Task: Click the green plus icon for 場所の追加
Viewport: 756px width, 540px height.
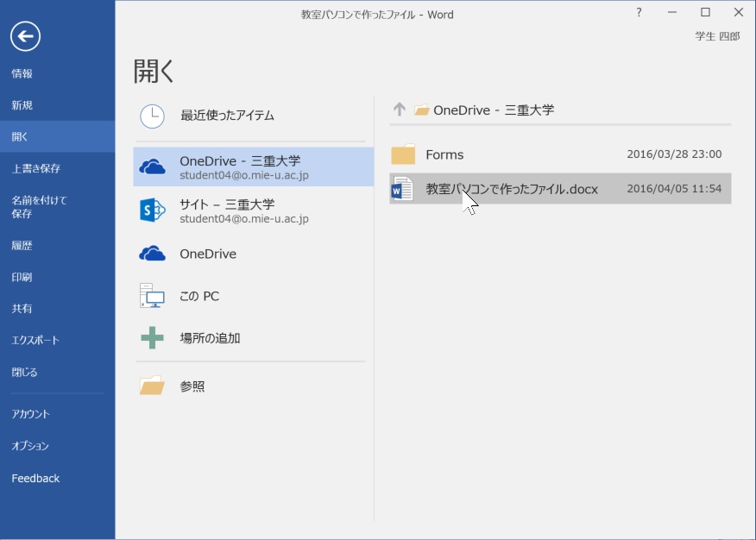Action: (x=153, y=337)
